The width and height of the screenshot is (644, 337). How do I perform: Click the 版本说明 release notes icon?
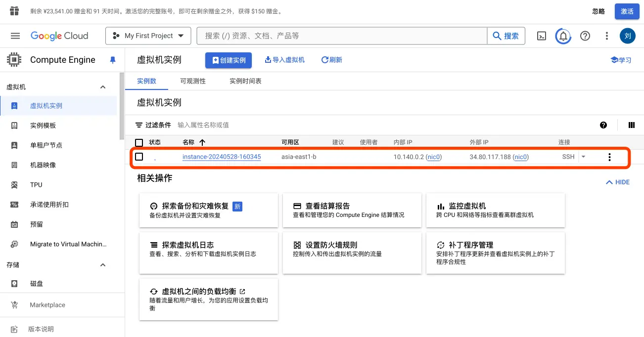click(14, 329)
